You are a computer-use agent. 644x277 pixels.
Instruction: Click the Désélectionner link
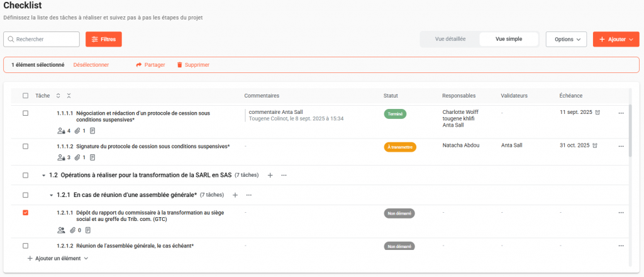point(91,65)
